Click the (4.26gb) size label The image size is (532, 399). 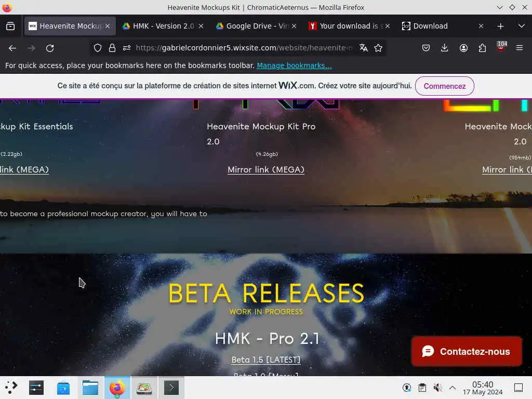(x=267, y=154)
